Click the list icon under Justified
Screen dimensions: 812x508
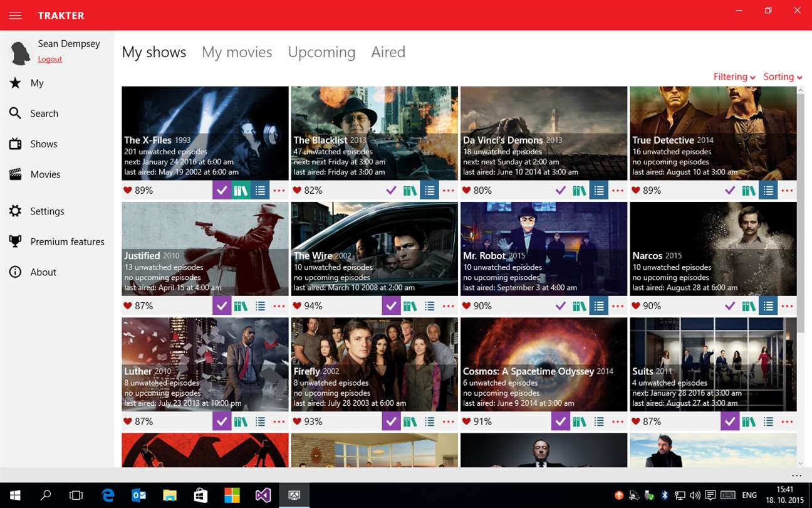[260, 306]
